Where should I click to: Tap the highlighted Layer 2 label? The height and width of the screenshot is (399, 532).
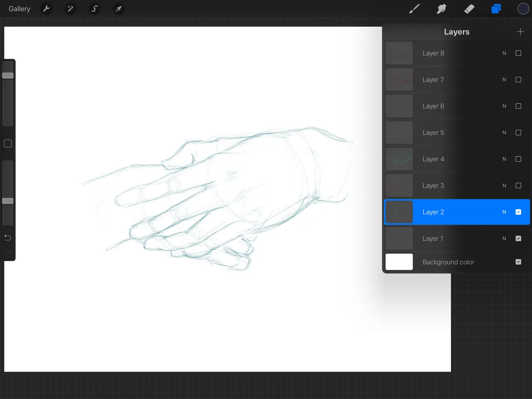433,212
